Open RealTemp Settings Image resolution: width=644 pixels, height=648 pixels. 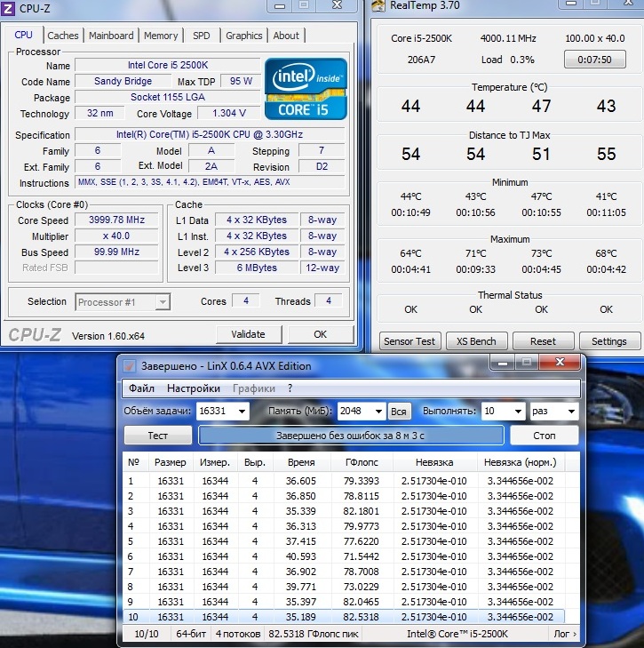pyautogui.click(x=608, y=341)
